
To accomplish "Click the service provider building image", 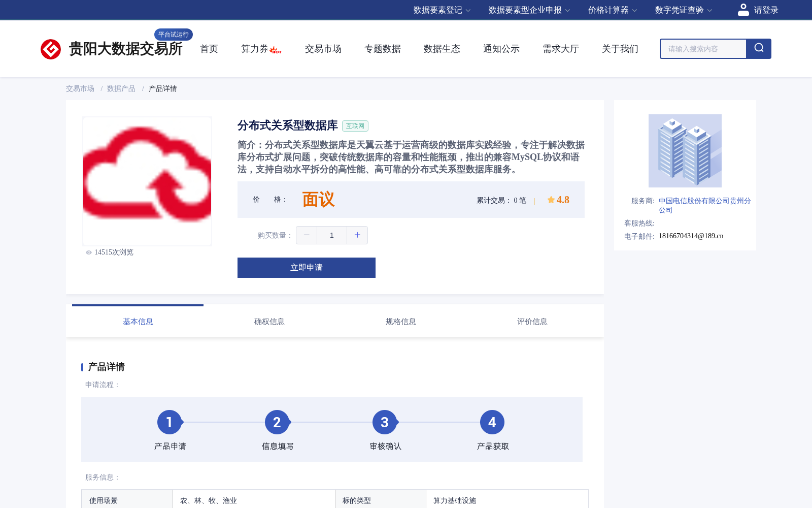I will coord(685,151).
